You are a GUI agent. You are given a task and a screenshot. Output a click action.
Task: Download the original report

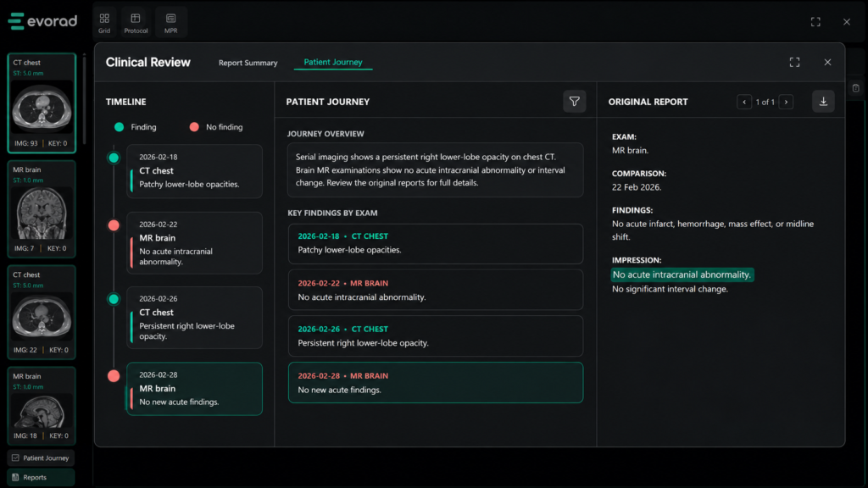(823, 102)
